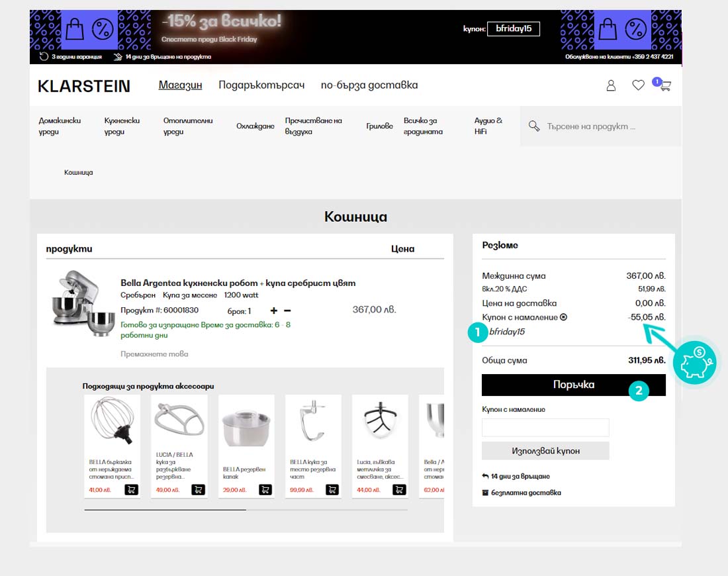Click the Използвай купон button

[545, 451]
